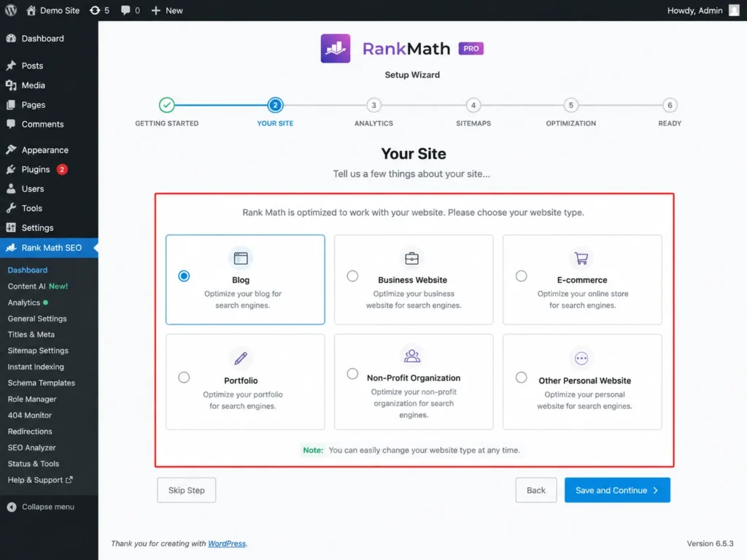
Task: Click the Non-Profit Organization people icon
Action: click(411, 356)
